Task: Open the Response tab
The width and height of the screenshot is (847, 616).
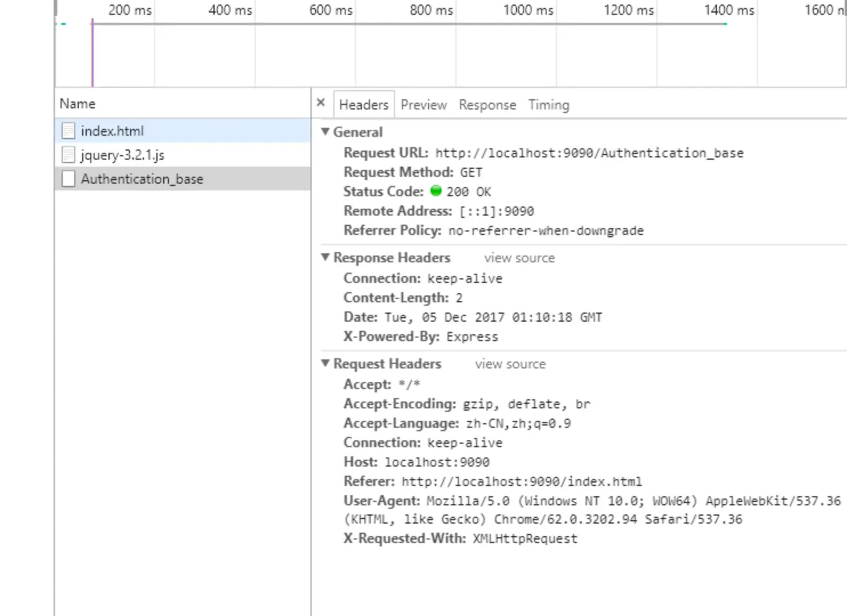Action: pyautogui.click(x=487, y=105)
